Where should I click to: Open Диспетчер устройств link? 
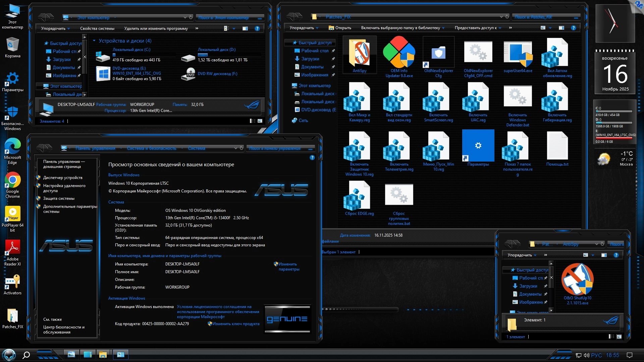click(x=63, y=178)
